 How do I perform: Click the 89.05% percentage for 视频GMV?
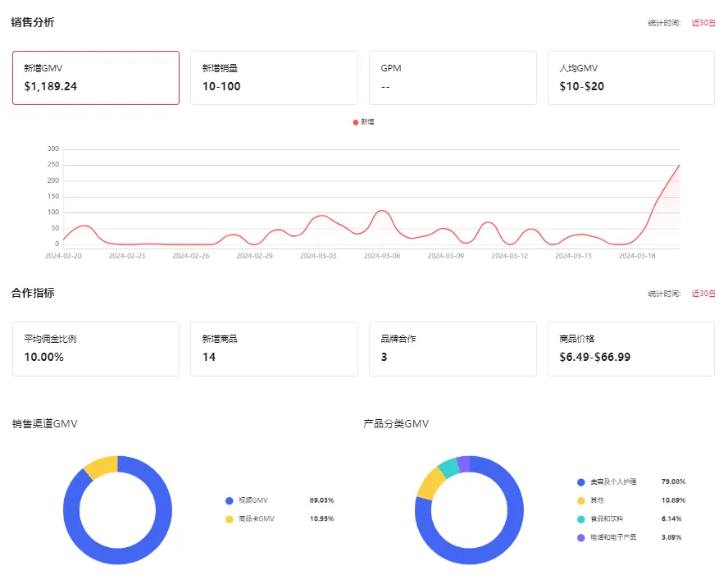point(321,500)
